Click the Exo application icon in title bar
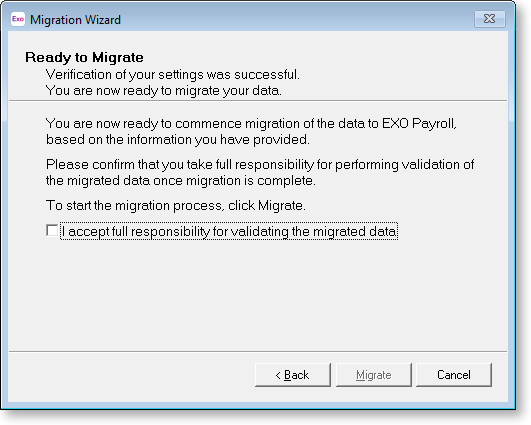This screenshot has height=425, width=531. pyautogui.click(x=18, y=19)
